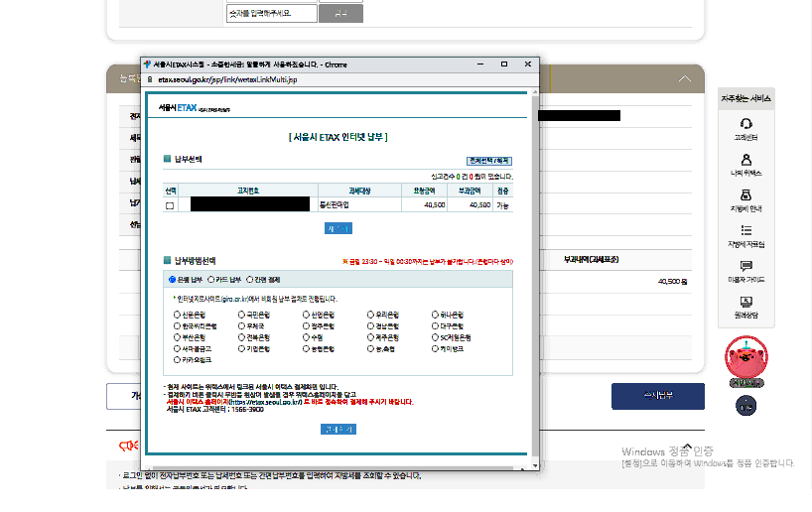The width and height of the screenshot is (812, 512).
Task: Click the red megaphone notice icon
Action: coord(128,446)
